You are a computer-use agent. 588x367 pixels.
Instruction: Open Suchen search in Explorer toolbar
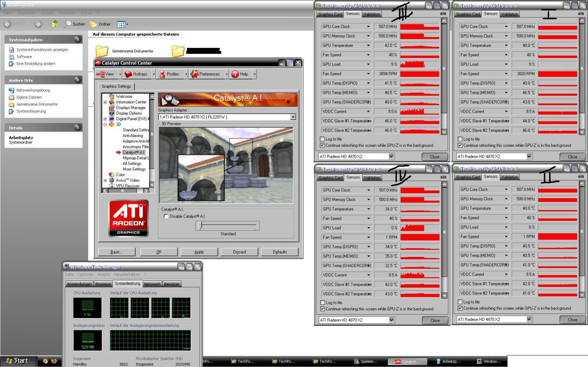click(x=75, y=24)
